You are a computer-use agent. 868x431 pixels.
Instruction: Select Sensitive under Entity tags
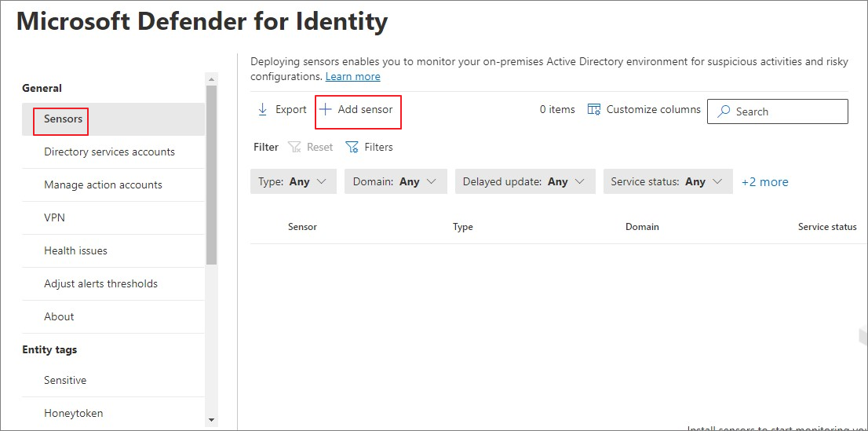coord(114,381)
